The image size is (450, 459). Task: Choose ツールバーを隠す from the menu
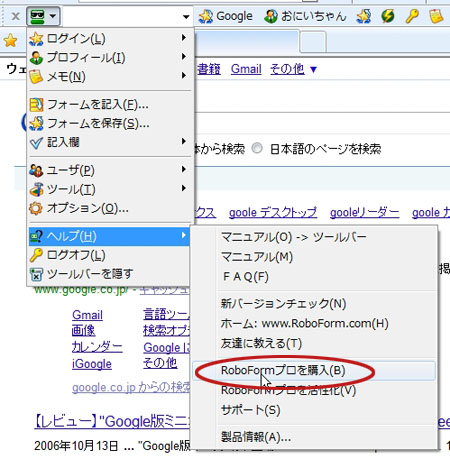(x=109, y=274)
